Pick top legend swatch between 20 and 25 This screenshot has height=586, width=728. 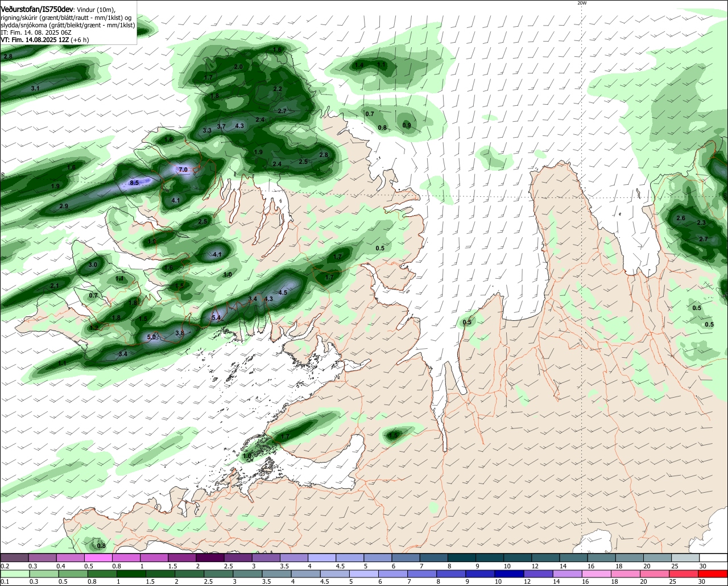pyautogui.click(x=657, y=558)
